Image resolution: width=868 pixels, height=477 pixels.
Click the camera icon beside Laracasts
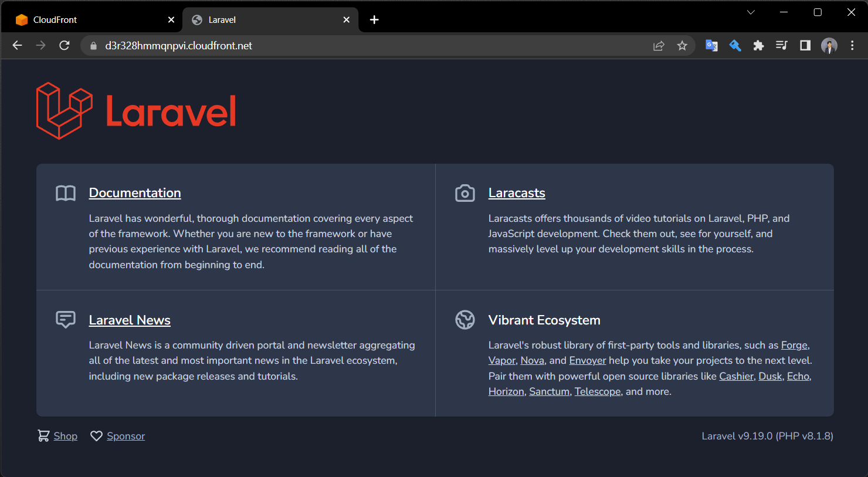[x=465, y=193]
